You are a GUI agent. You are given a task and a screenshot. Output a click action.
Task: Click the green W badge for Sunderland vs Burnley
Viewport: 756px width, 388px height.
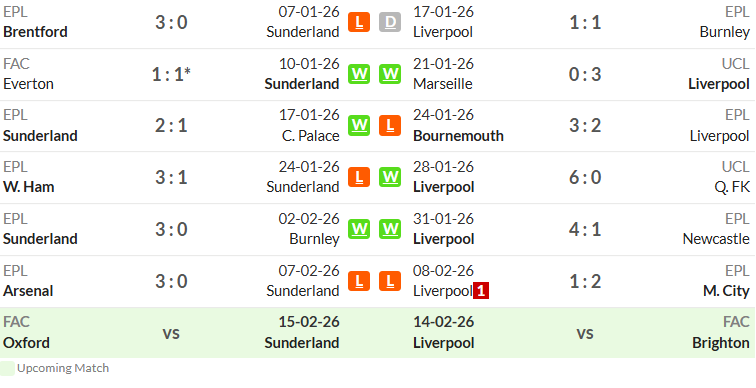click(x=359, y=229)
